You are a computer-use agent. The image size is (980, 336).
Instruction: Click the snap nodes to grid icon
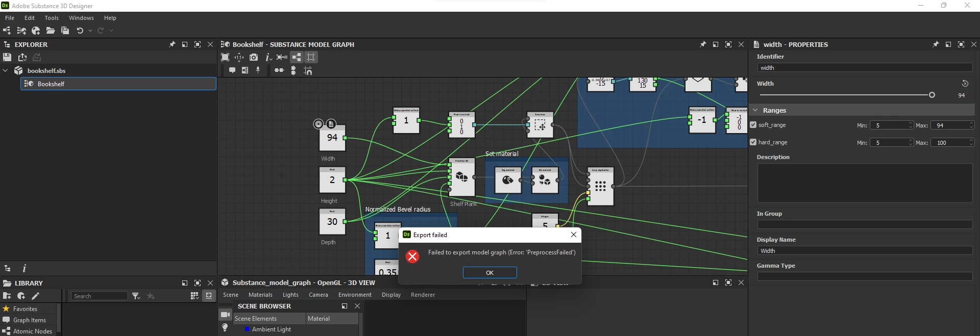[x=308, y=70]
